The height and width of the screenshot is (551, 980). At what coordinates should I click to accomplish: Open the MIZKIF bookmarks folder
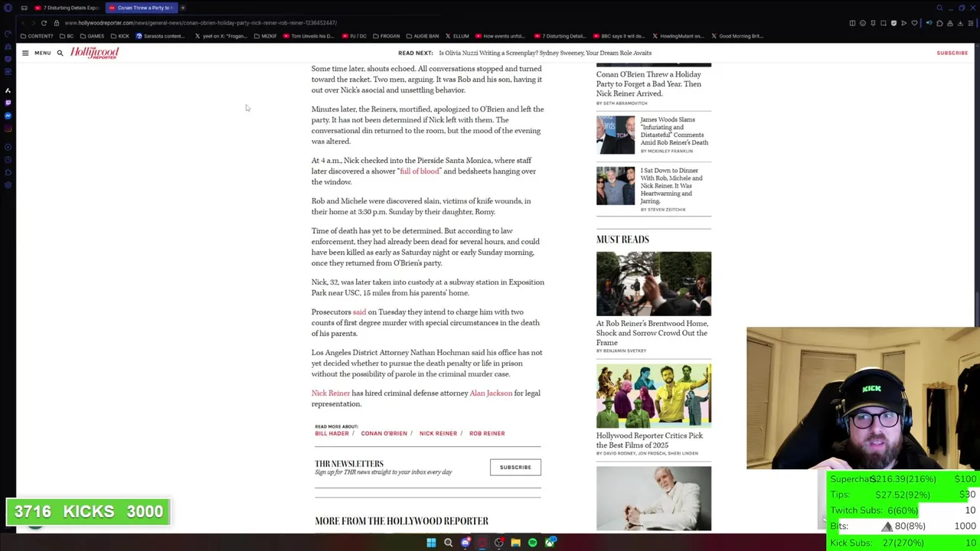point(265,36)
